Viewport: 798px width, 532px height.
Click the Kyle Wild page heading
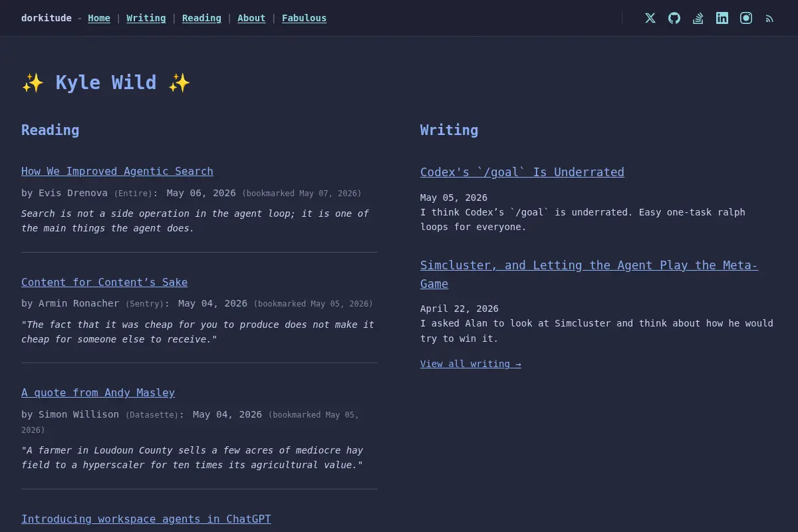pyautogui.click(x=106, y=82)
